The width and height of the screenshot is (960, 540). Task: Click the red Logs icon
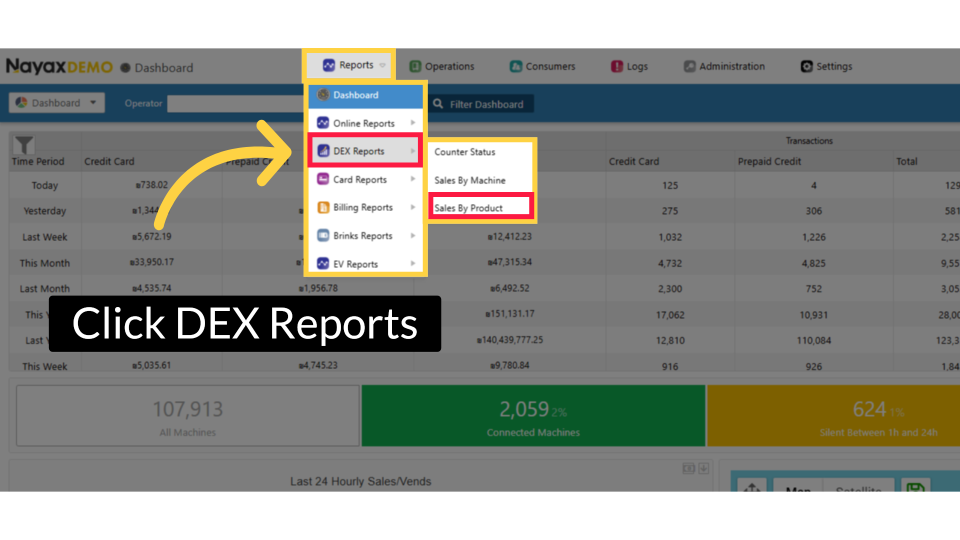click(617, 67)
